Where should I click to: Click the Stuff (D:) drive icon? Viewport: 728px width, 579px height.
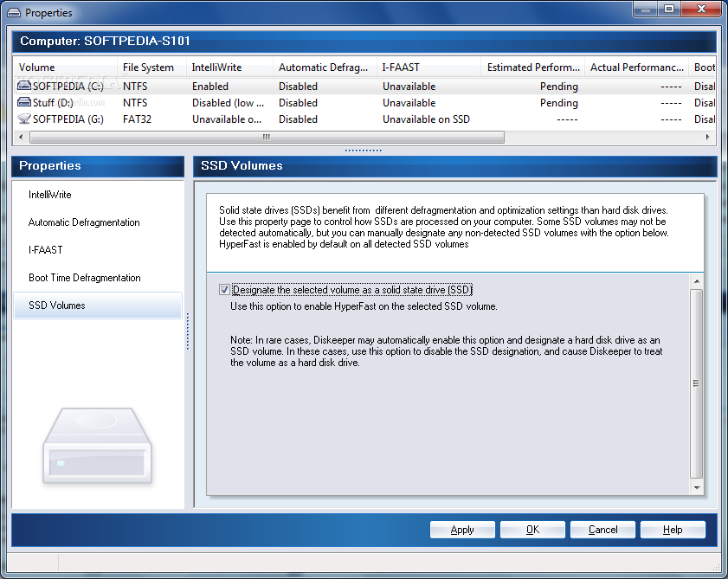tap(24, 102)
